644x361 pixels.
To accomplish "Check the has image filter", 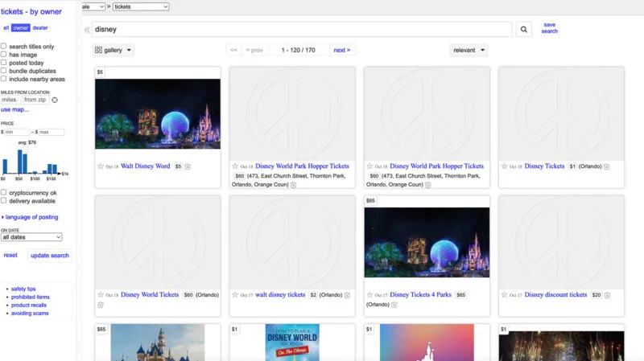I will tap(4, 54).
